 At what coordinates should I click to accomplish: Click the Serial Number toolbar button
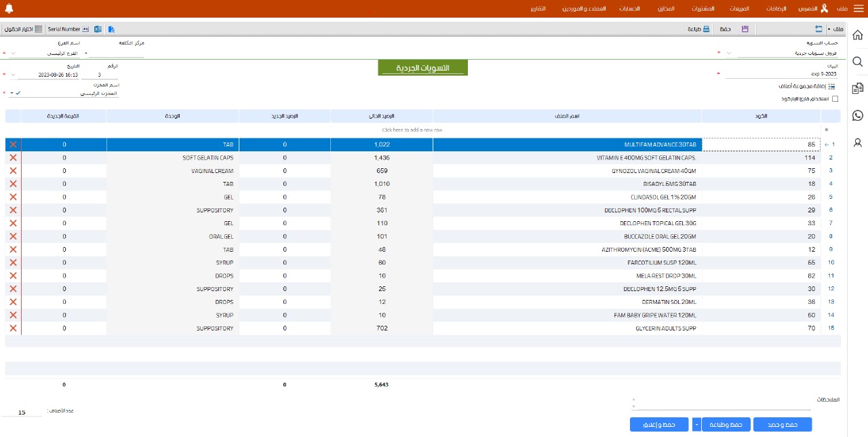[x=68, y=29]
